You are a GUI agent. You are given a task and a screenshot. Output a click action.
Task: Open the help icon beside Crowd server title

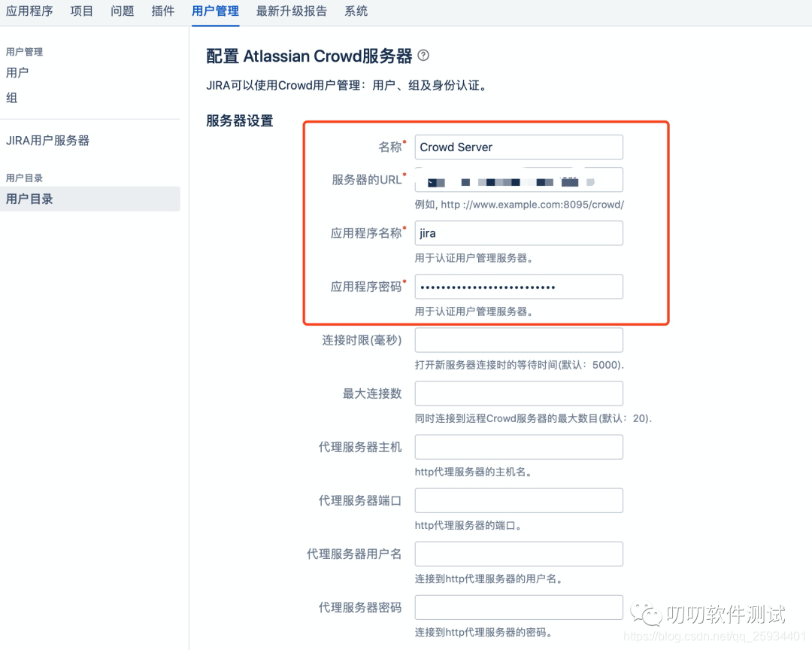click(423, 56)
